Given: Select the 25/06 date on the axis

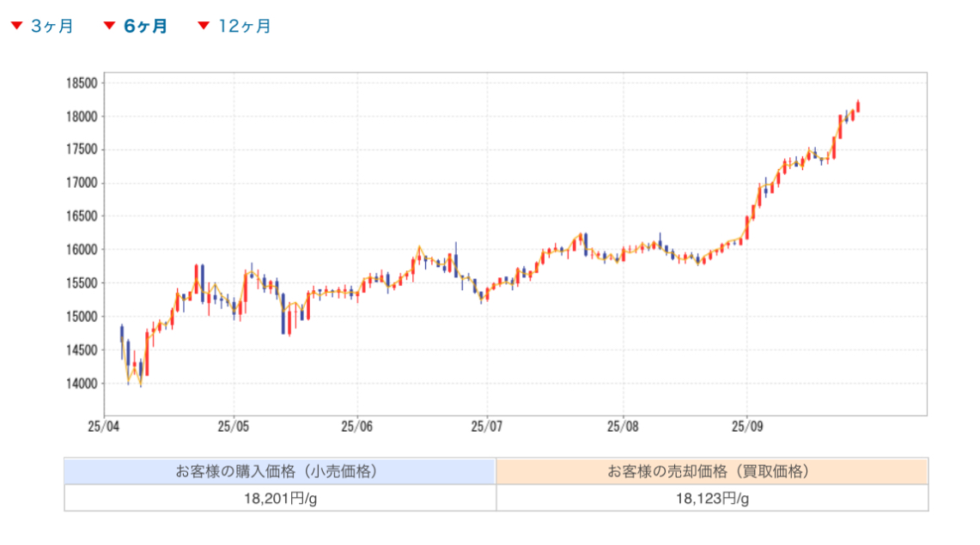Looking at the screenshot, I should coord(356,426).
